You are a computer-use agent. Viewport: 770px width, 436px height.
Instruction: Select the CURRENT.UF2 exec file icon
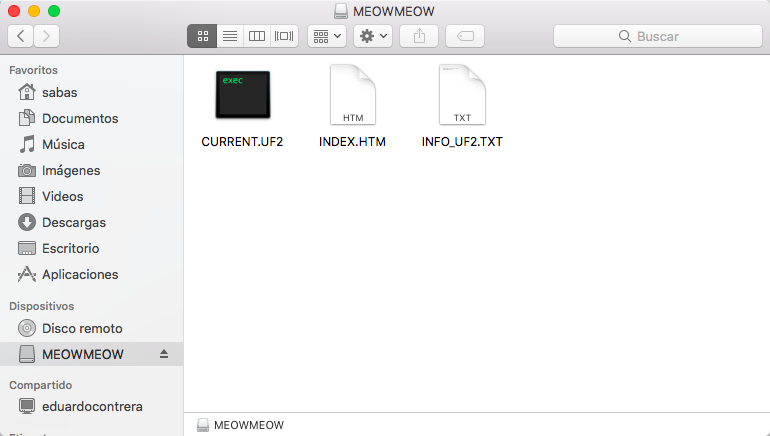click(243, 94)
